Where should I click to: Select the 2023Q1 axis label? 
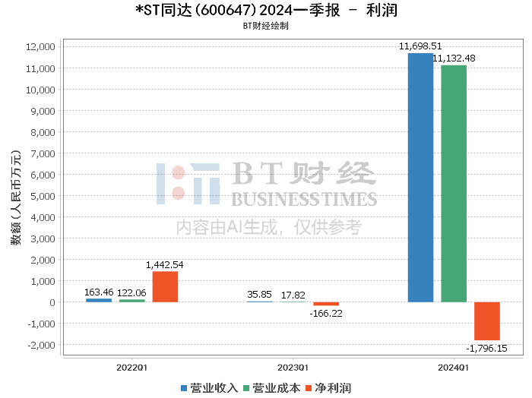tap(293, 368)
